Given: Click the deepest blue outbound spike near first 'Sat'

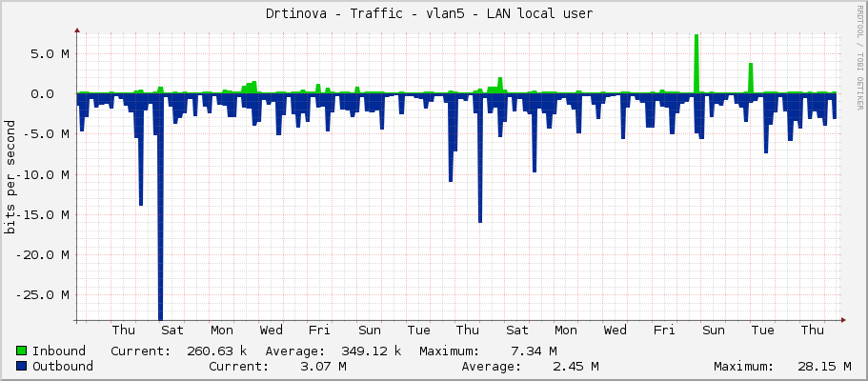Looking at the screenshot, I should point(160,208).
